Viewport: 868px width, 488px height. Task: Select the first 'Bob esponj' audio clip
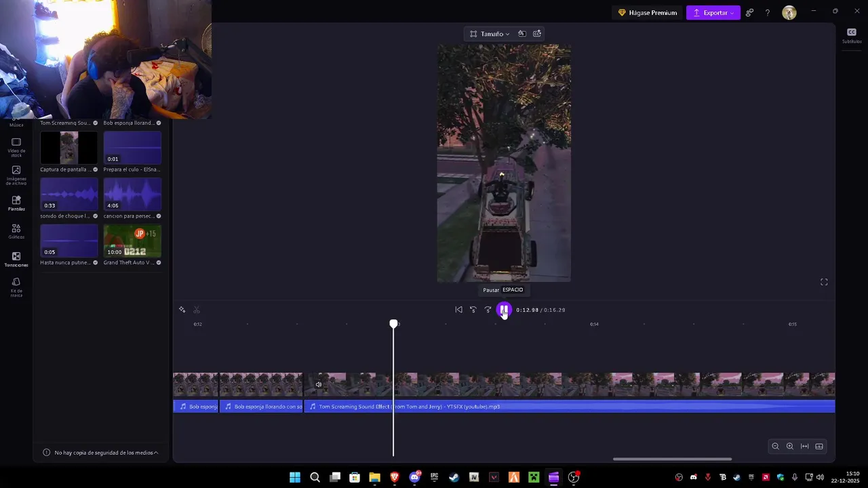[195, 407]
